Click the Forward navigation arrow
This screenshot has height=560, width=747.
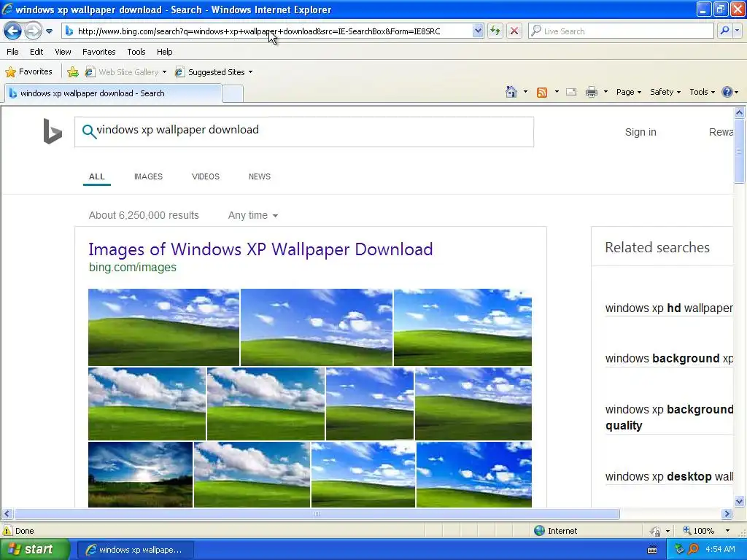(x=33, y=31)
